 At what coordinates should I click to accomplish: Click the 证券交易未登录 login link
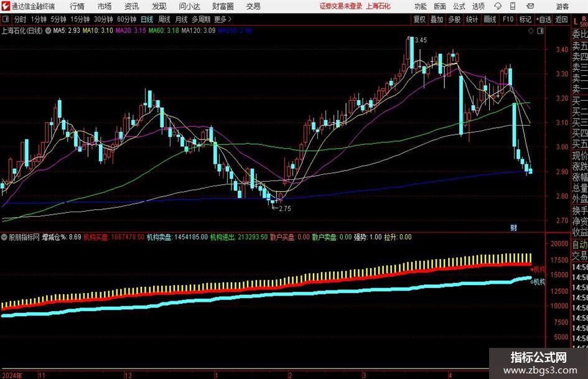(341, 6)
